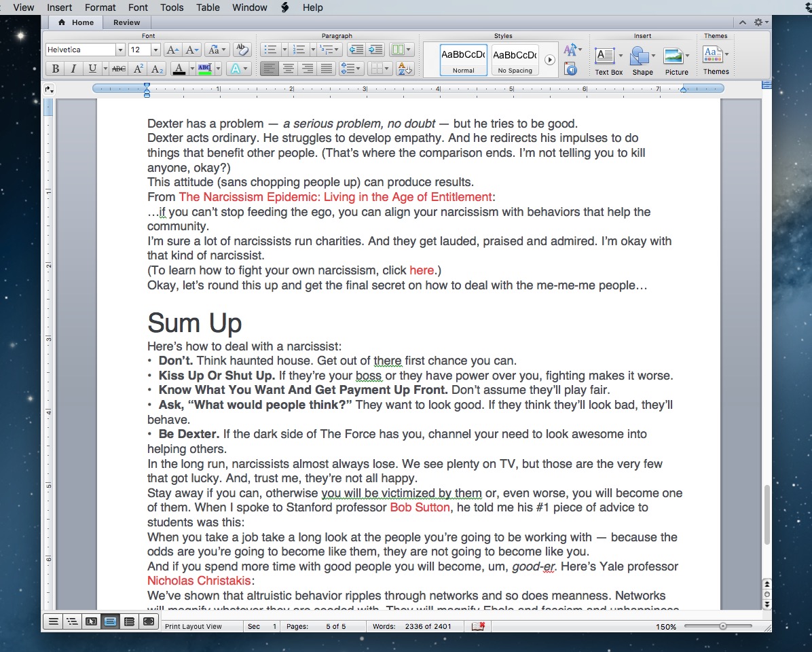Open the Themes gallery icon
Screen dimensions: 812x652
[x=716, y=60]
